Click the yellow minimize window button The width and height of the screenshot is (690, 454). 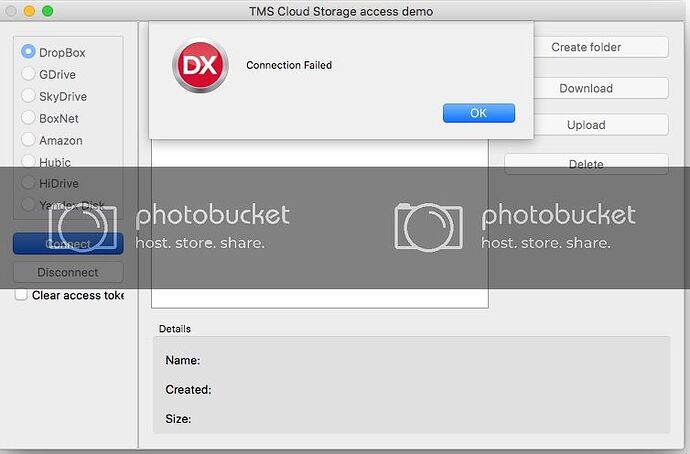29,11
